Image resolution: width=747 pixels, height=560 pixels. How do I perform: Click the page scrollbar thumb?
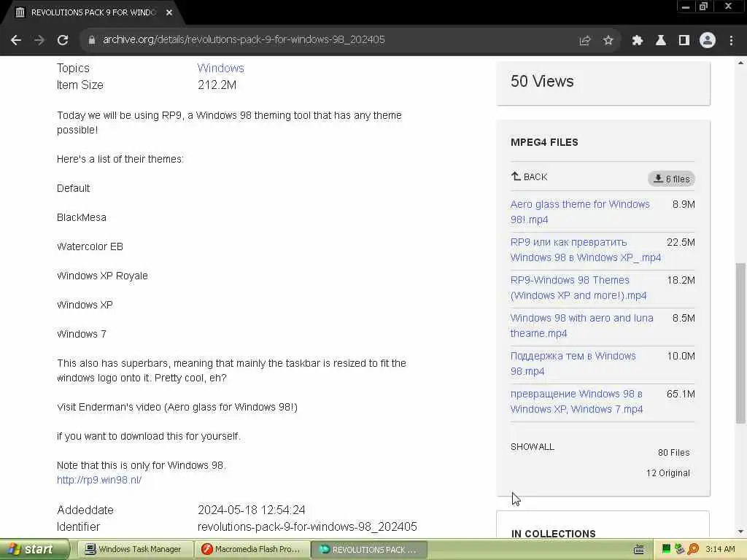click(x=740, y=343)
